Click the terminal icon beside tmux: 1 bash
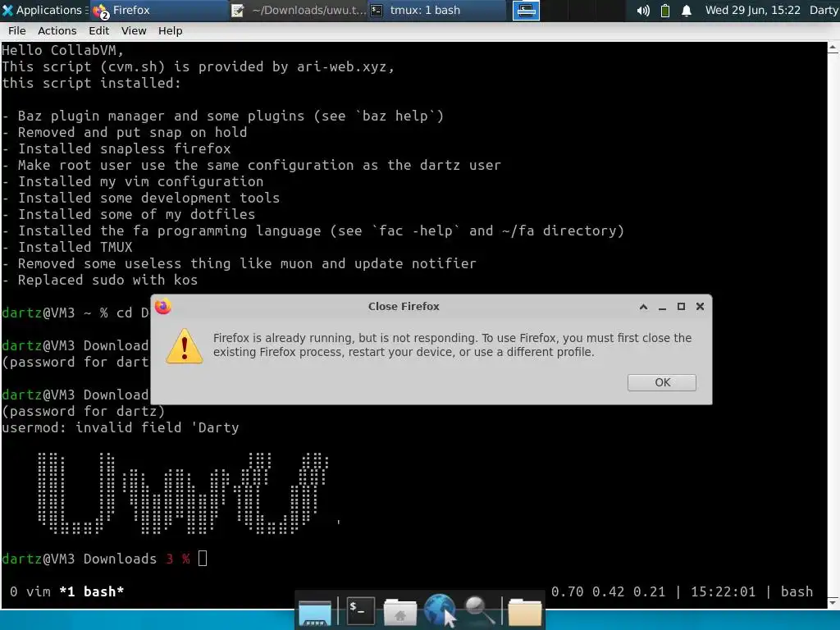This screenshot has width=840, height=630. click(377, 11)
